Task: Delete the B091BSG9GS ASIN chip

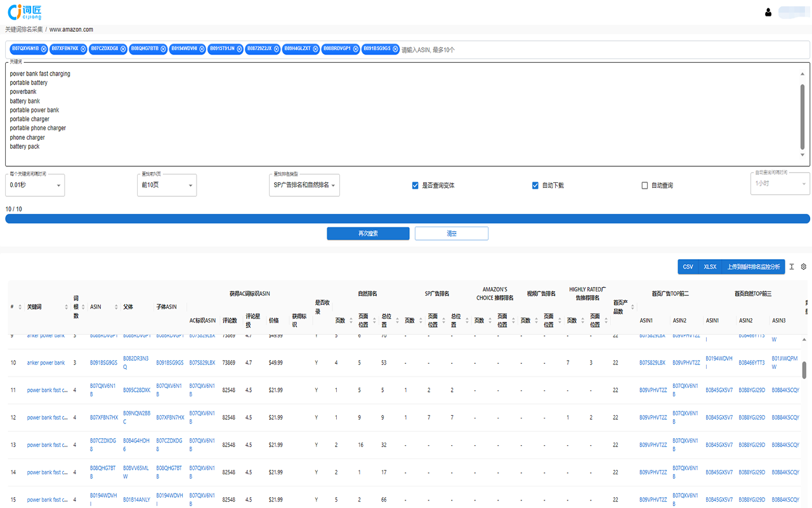Action: (395, 49)
